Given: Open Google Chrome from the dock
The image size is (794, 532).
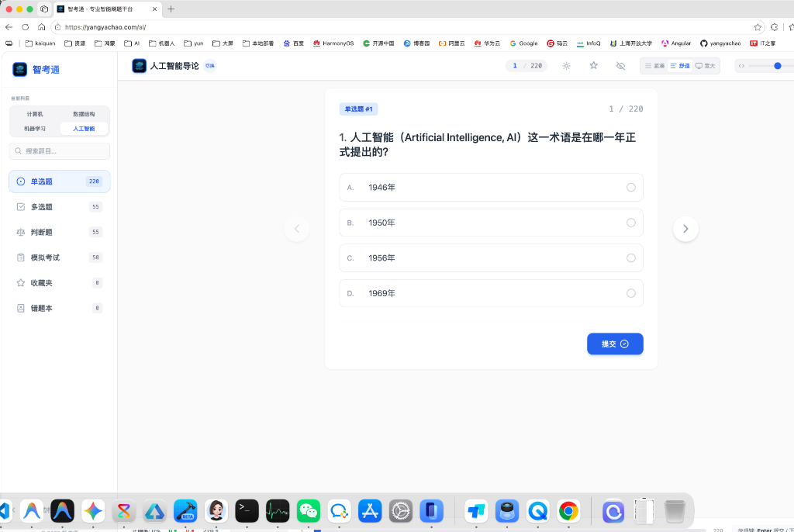Looking at the screenshot, I should click(x=568, y=511).
